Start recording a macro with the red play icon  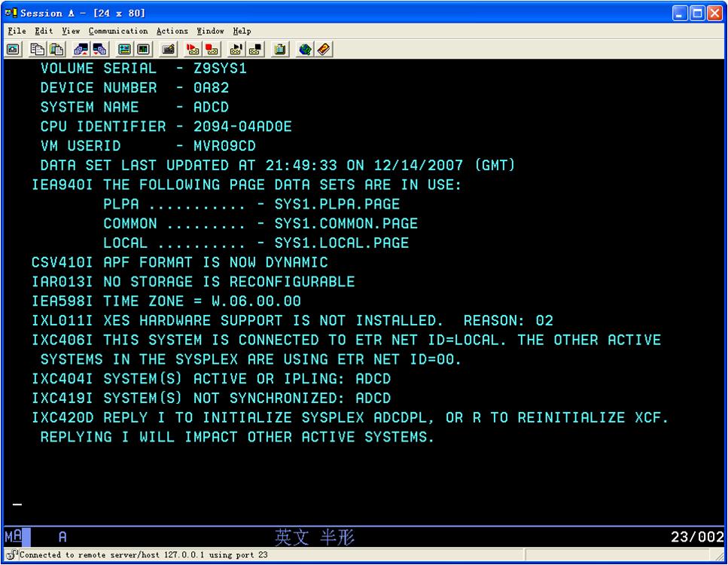click(x=192, y=49)
